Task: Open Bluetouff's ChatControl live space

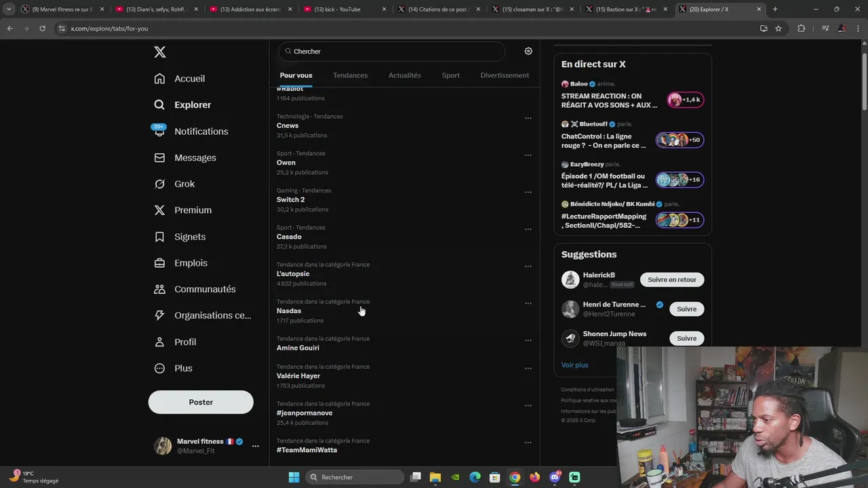Action: click(633, 136)
